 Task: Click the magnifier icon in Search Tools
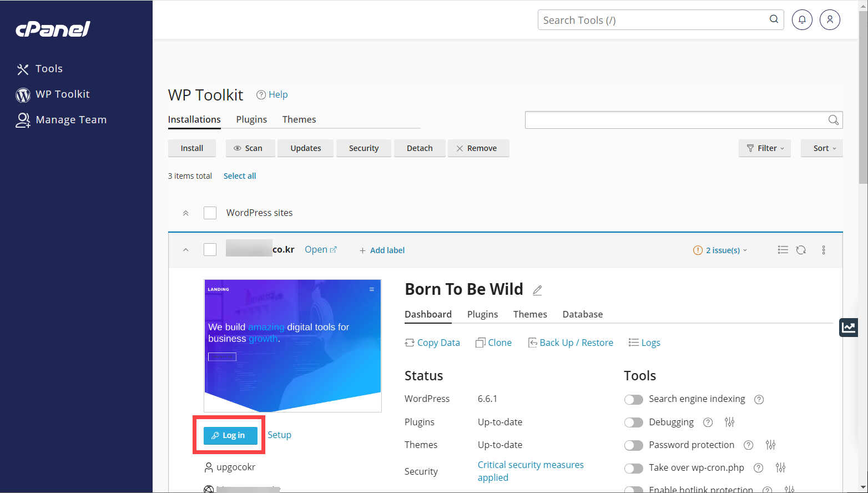(774, 19)
